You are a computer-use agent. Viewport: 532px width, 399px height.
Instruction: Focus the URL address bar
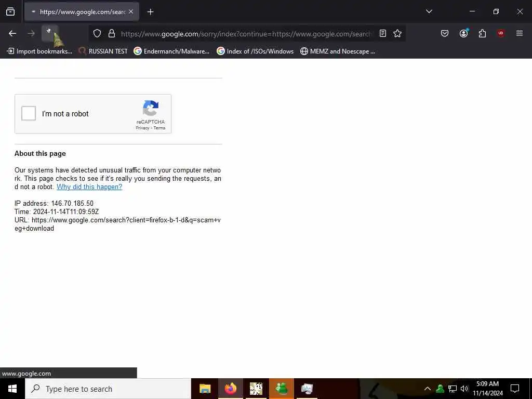click(246, 34)
